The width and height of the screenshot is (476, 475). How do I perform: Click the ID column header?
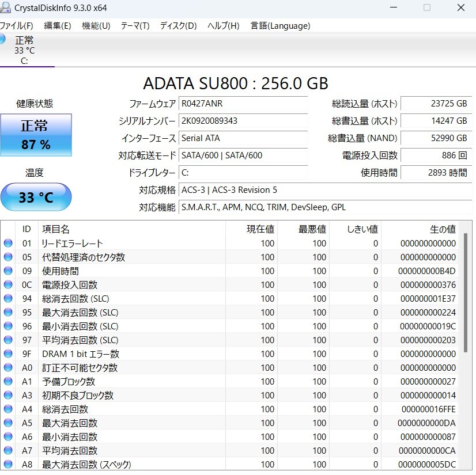(x=27, y=229)
